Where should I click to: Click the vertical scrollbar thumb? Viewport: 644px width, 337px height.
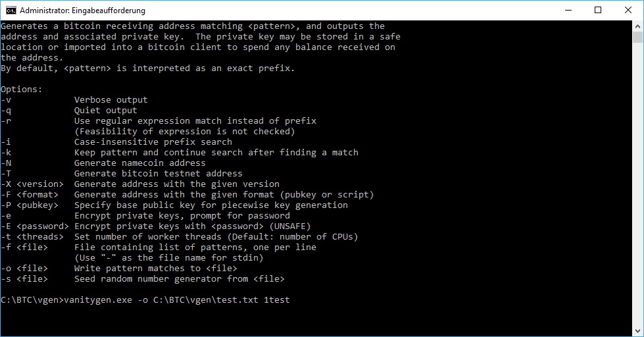[637, 38]
